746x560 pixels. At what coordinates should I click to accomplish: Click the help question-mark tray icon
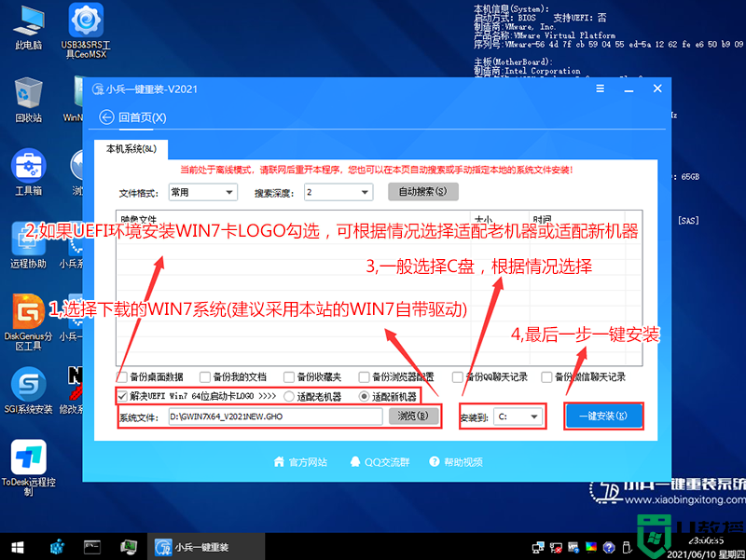609,548
